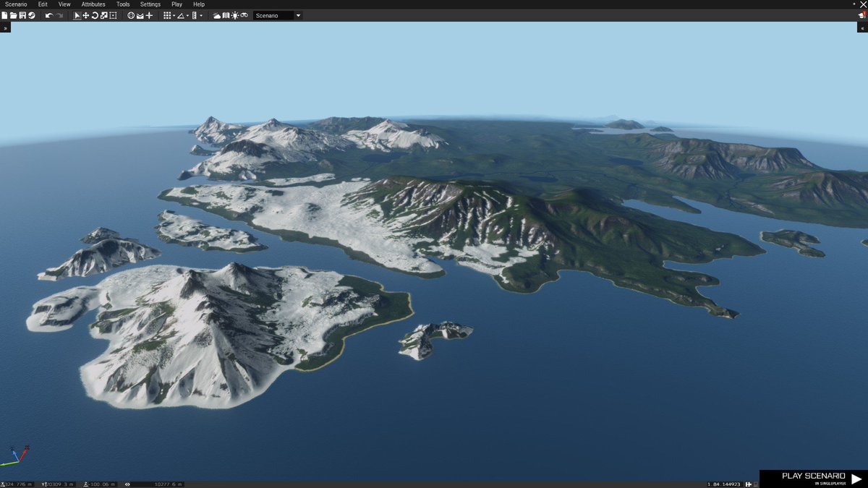Expand the collapsed side panel chevron below the toolbar
Screen dimensions: 868x488
(x=5, y=27)
